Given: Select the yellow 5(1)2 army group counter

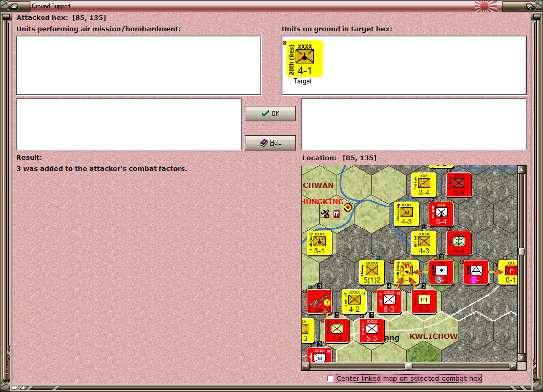Looking at the screenshot, I should point(371,272).
